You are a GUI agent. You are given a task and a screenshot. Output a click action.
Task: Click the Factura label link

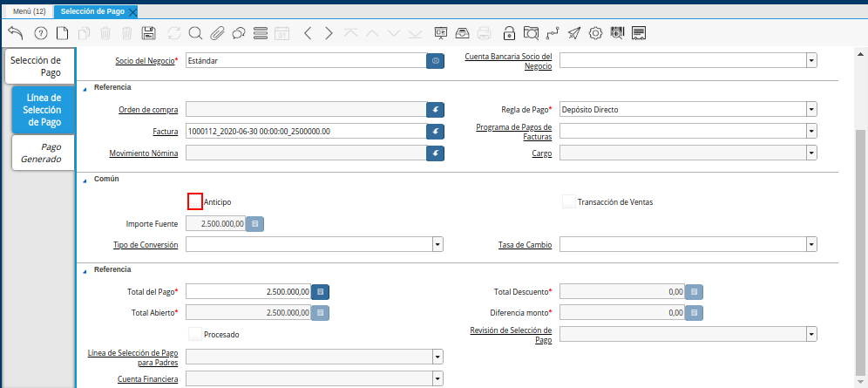(166, 131)
